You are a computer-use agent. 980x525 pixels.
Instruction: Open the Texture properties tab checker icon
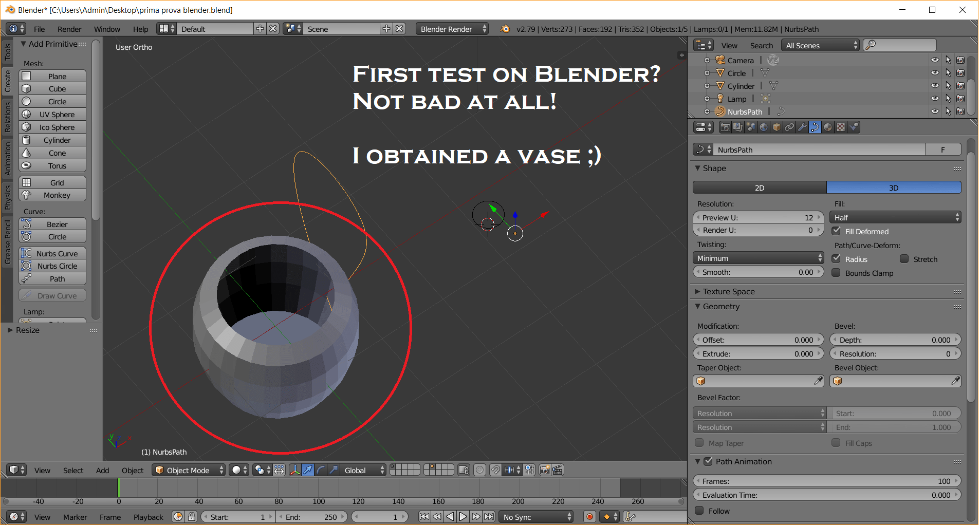point(841,127)
